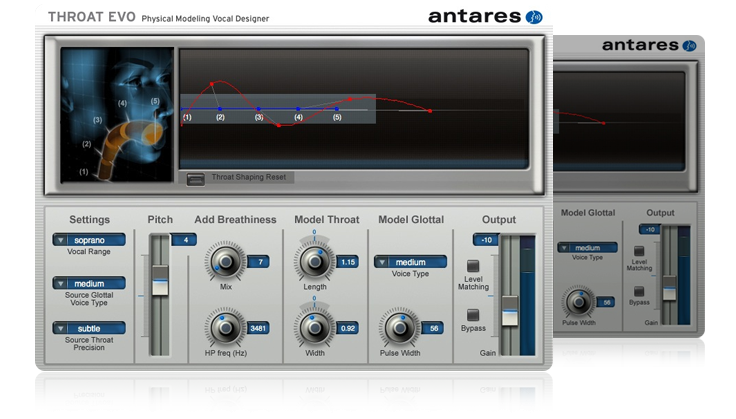The image size is (736, 419).
Task: Click the HP freq value field 3481
Action: pos(259,328)
